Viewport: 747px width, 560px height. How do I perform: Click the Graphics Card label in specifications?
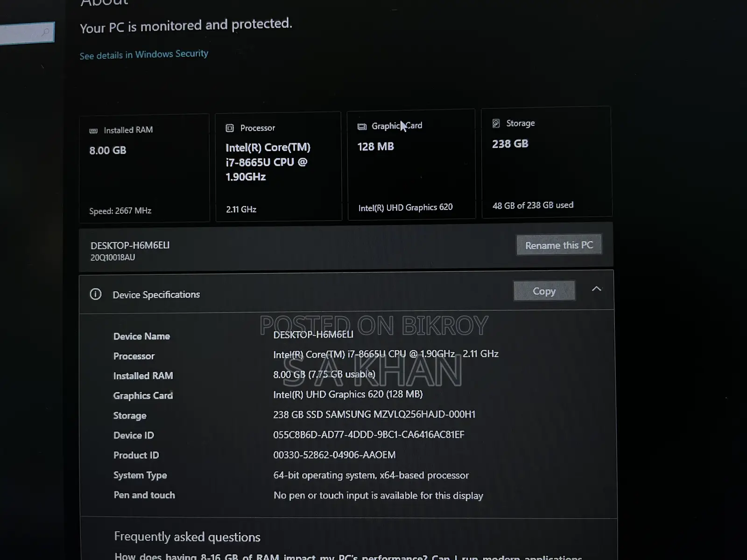pyautogui.click(x=143, y=395)
